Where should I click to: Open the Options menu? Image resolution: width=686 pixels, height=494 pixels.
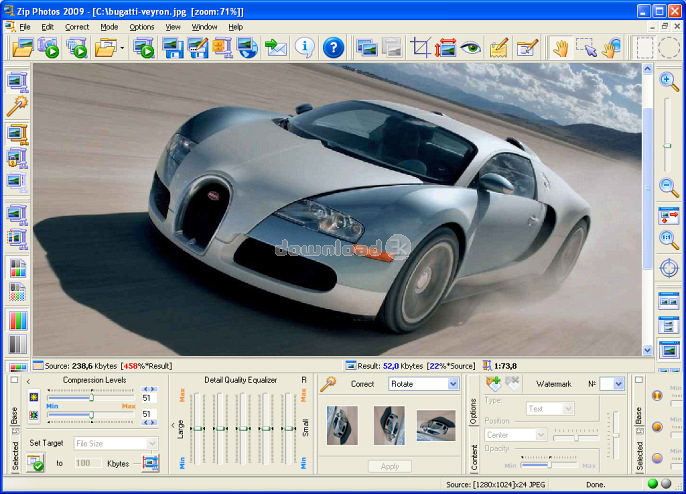[x=142, y=27]
